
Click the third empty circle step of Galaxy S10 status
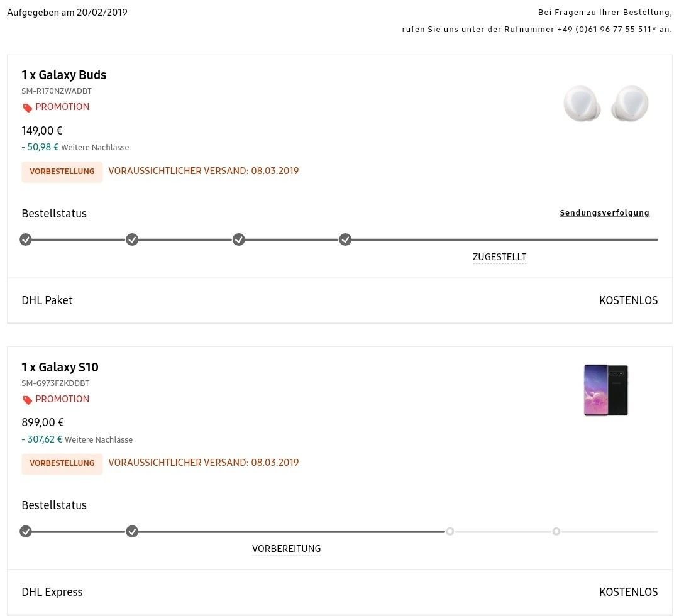pos(450,531)
